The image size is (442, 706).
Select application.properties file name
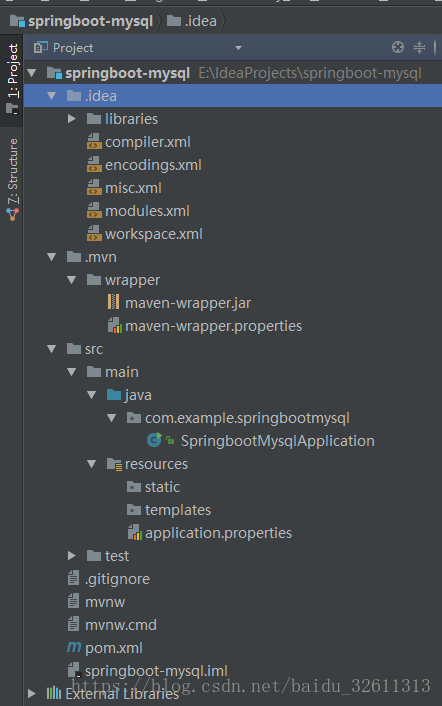[x=218, y=533]
